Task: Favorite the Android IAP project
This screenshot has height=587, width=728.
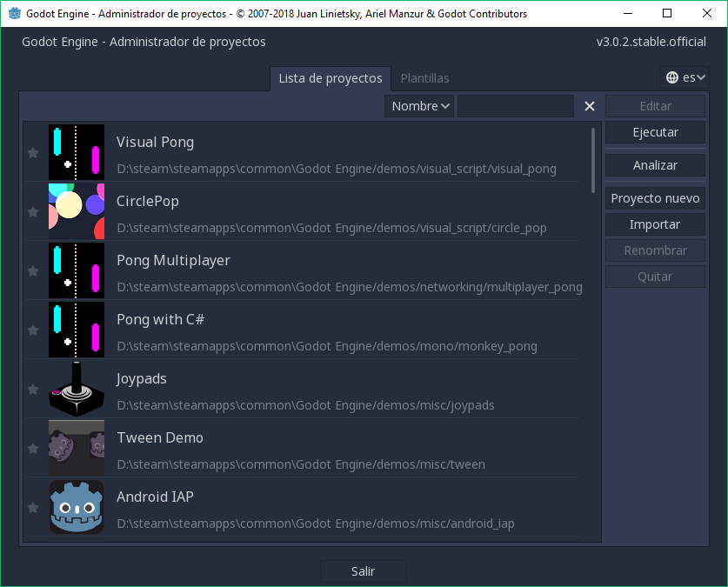Action: point(32,507)
